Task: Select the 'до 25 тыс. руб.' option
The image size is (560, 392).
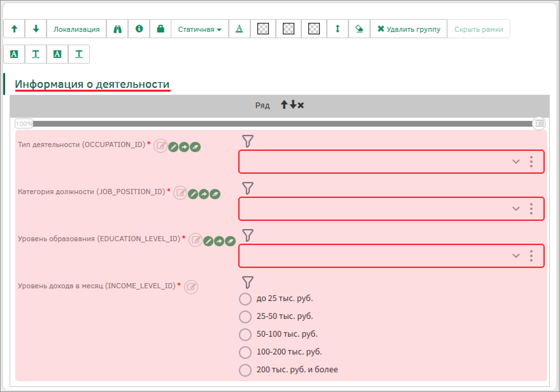Action: coord(245,299)
